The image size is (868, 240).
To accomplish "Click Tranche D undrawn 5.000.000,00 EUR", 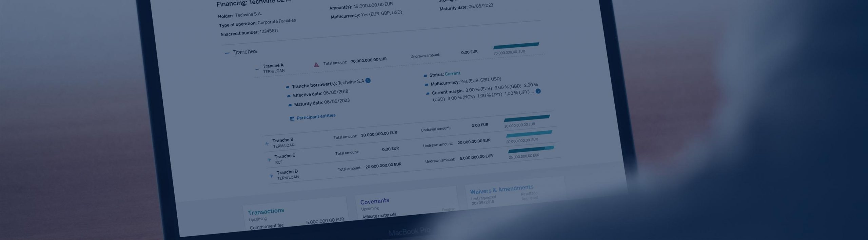I will point(476,157).
